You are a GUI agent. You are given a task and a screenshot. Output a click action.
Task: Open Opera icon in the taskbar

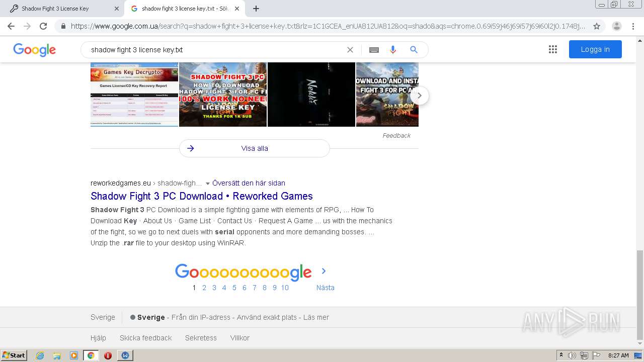point(108,355)
